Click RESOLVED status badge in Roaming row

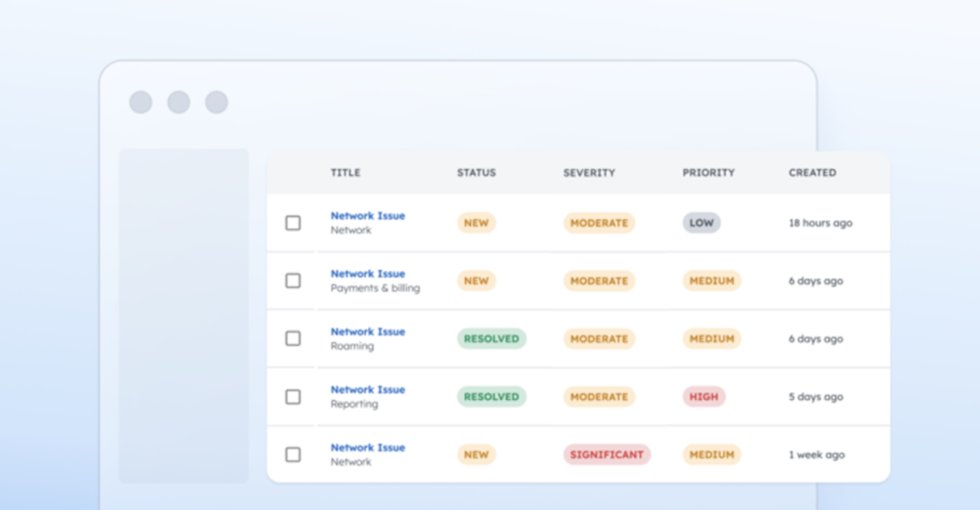[x=491, y=339]
